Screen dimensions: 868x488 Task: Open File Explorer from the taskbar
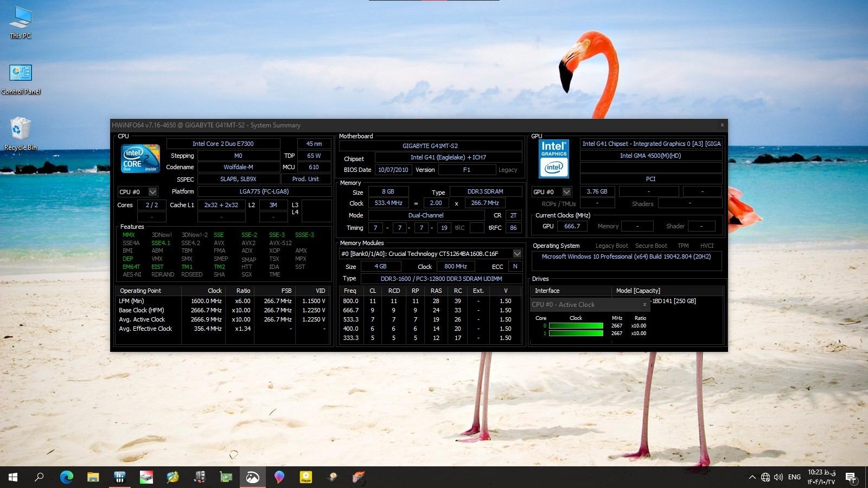click(x=93, y=477)
